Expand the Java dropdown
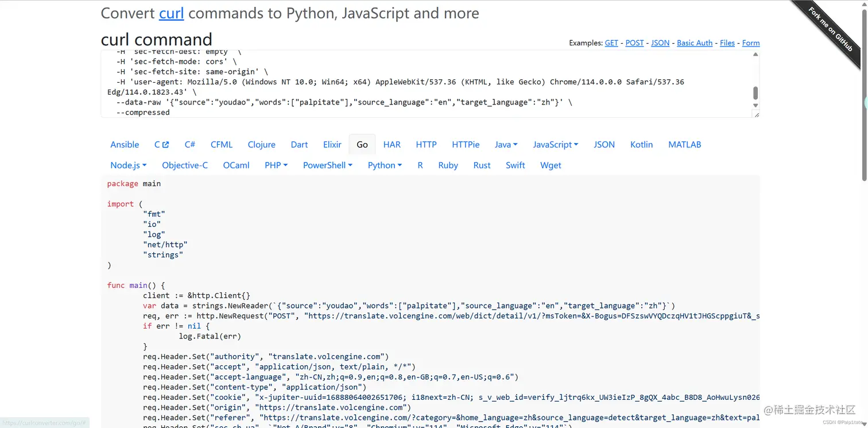 pyautogui.click(x=506, y=145)
